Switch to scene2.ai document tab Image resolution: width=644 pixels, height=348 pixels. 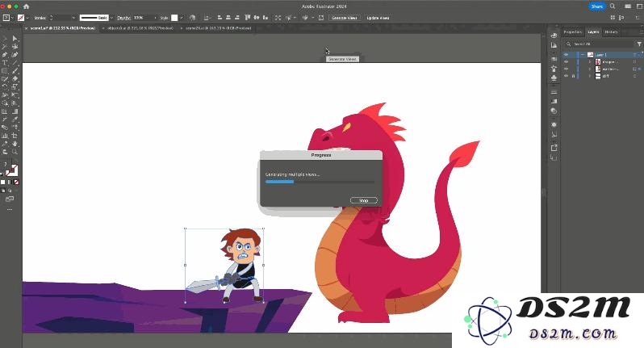point(218,28)
